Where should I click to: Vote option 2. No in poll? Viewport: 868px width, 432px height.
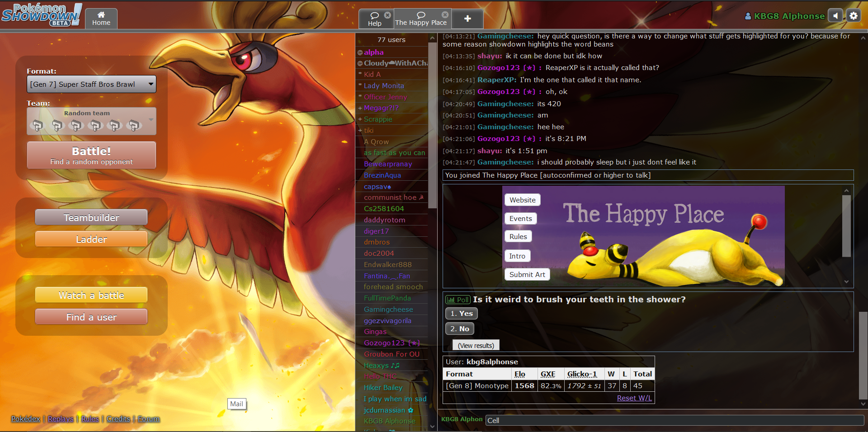click(459, 329)
